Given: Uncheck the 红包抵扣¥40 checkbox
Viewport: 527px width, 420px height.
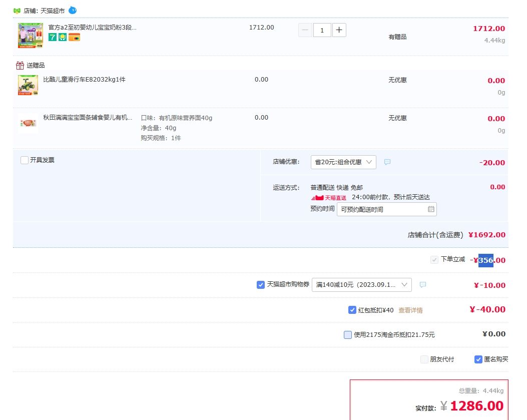Looking at the screenshot, I should tap(352, 310).
